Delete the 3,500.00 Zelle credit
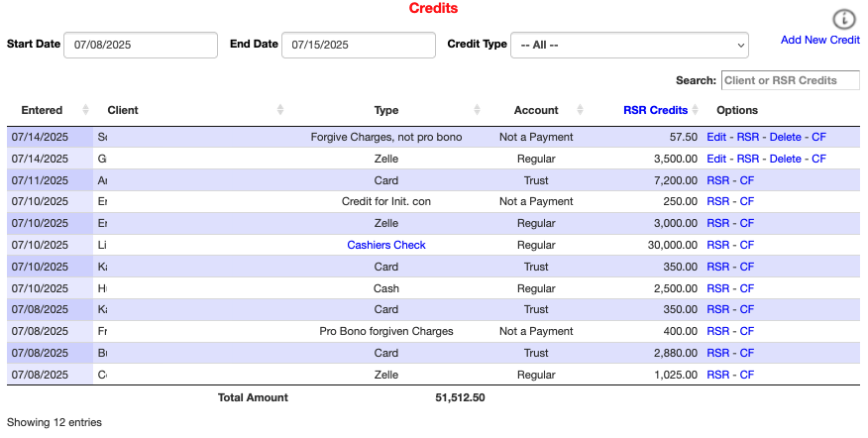The height and width of the screenshot is (438, 868). pyautogui.click(x=785, y=159)
